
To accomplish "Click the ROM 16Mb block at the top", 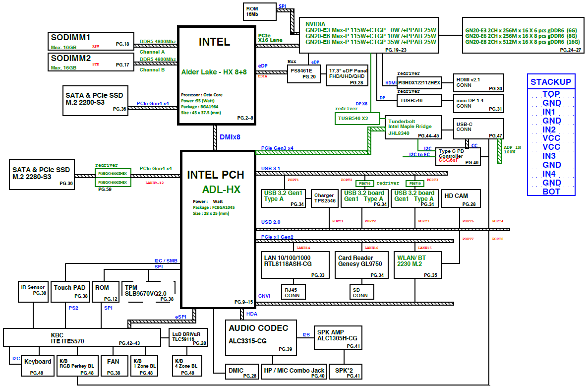I will coord(259,11).
